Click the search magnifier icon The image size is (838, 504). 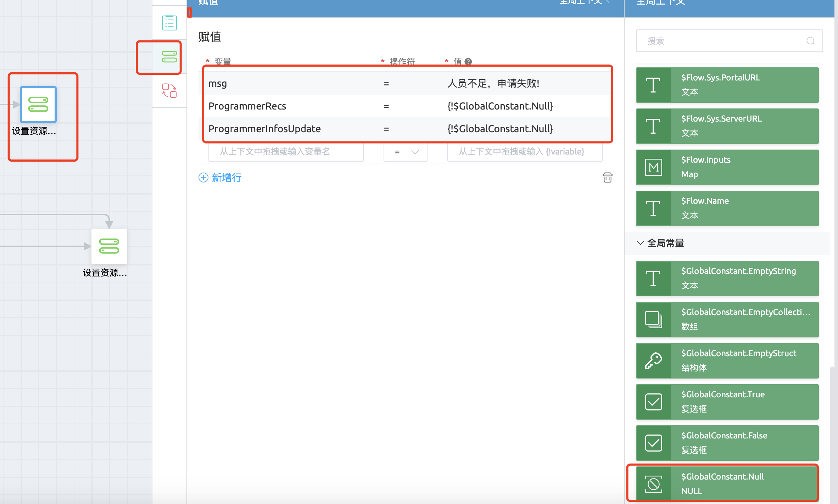pos(810,41)
